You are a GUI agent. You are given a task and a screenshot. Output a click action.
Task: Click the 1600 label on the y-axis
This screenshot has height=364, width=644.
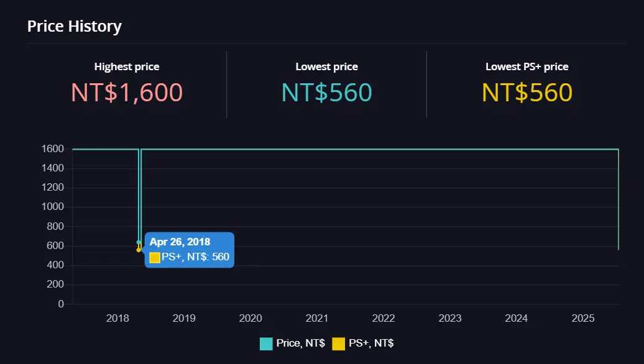[x=52, y=149]
